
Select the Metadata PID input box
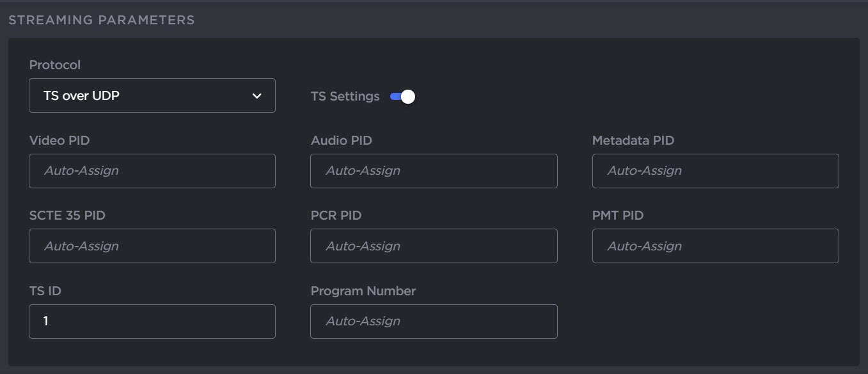[x=714, y=171]
